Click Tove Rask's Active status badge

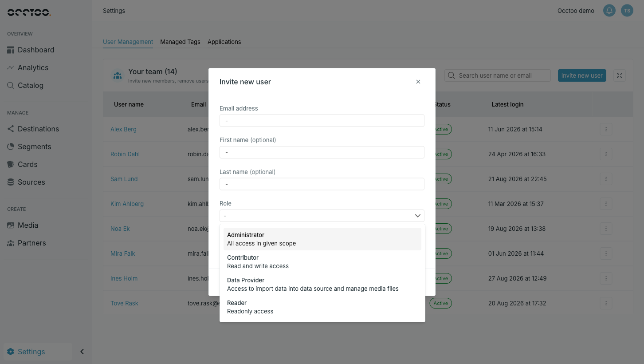(440, 303)
